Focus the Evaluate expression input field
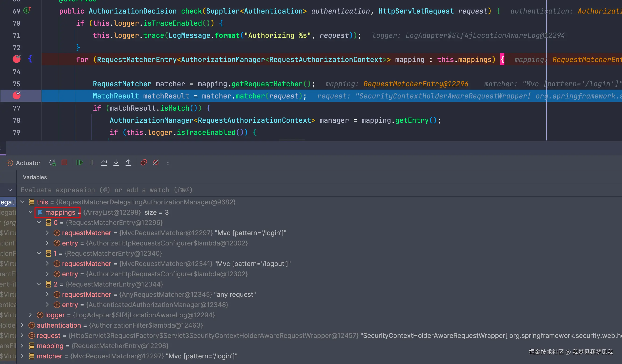The height and width of the screenshot is (364, 622). pos(106,190)
